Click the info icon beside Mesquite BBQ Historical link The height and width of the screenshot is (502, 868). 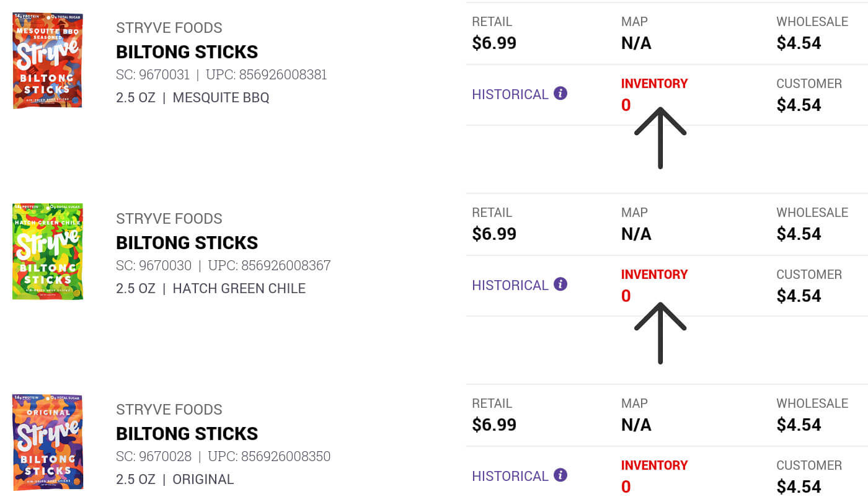[x=560, y=94]
